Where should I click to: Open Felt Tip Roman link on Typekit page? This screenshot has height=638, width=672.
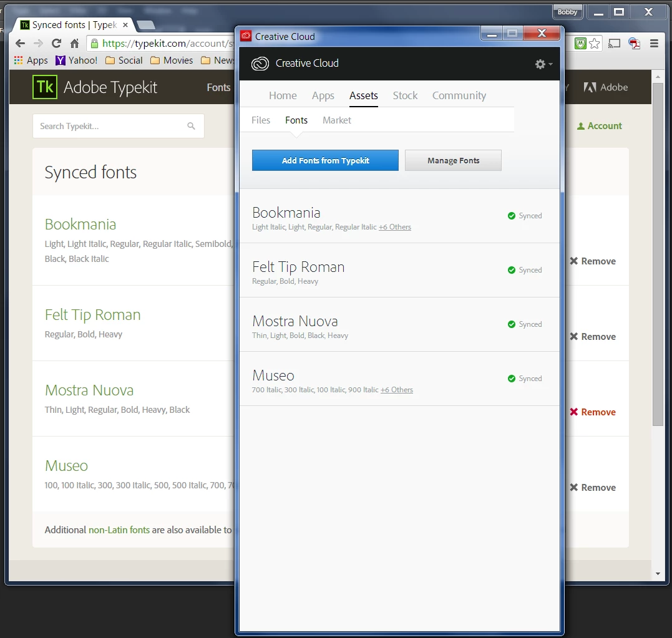pos(92,315)
